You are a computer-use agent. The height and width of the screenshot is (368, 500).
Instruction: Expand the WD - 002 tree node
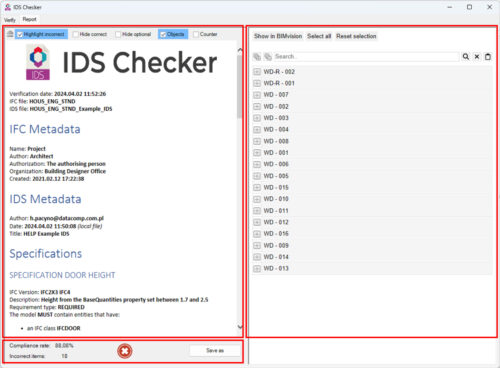pos(257,107)
